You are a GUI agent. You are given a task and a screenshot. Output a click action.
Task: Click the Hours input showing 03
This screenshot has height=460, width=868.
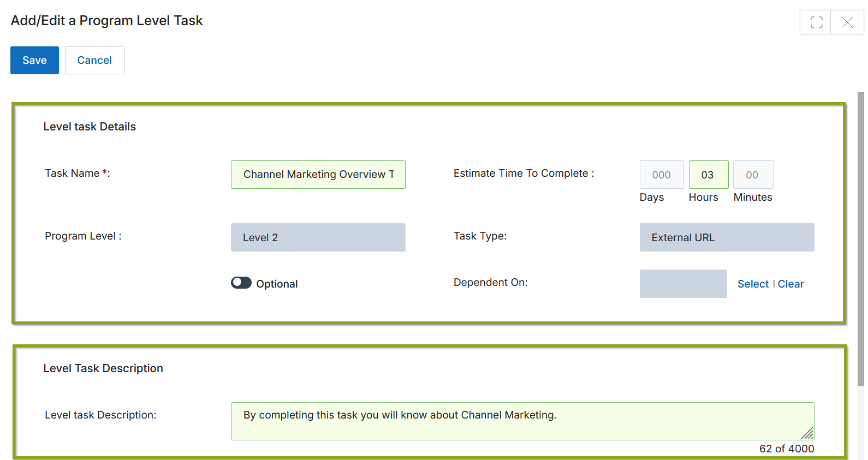[x=709, y=175]
